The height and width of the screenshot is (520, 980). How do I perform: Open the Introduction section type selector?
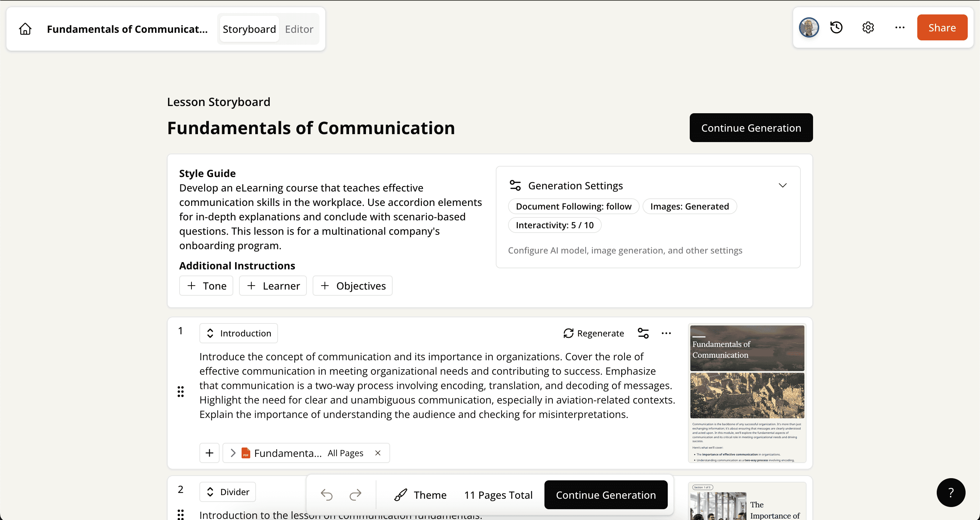click(239, 333)
